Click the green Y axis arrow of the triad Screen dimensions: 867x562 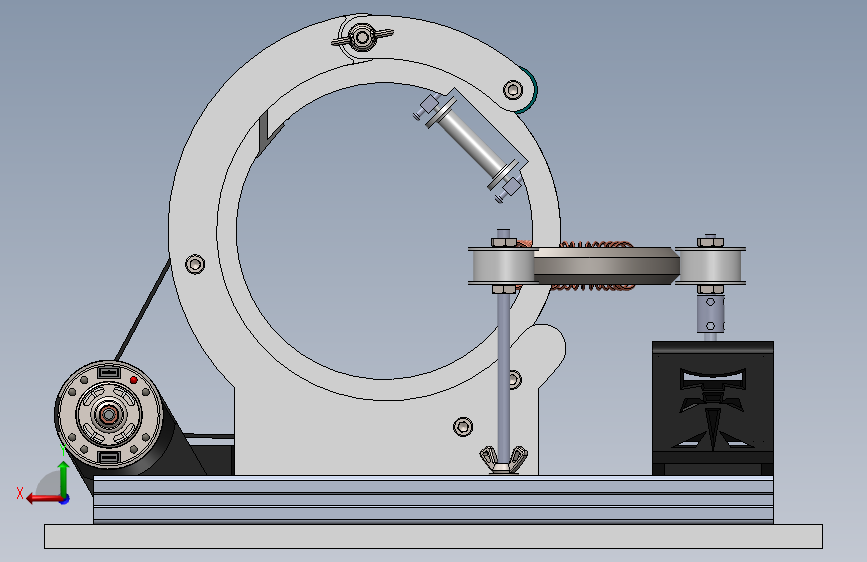(x=63, y=477)
